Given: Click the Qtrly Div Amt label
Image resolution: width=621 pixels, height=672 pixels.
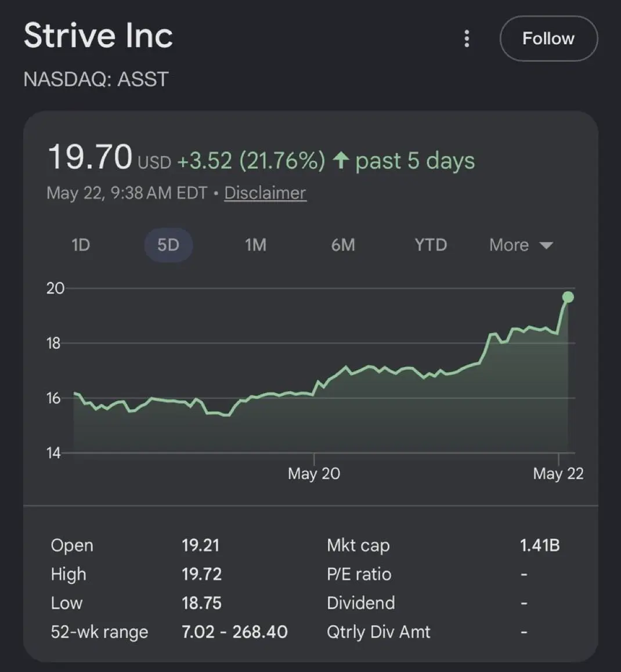Looking at the screenshot, I should point(378,632).
